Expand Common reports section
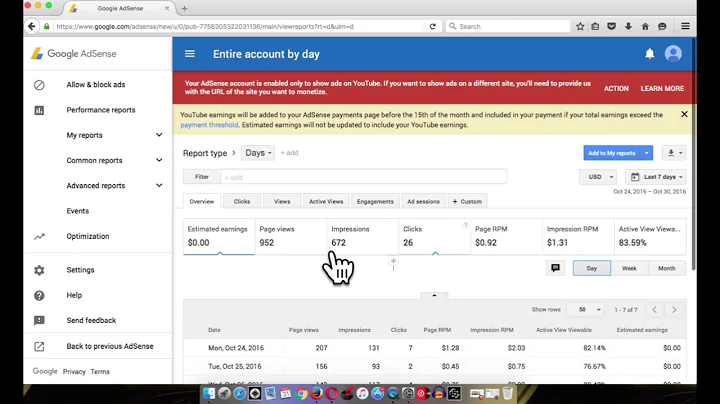Screen dimensions: 720x404 [159, 160]
